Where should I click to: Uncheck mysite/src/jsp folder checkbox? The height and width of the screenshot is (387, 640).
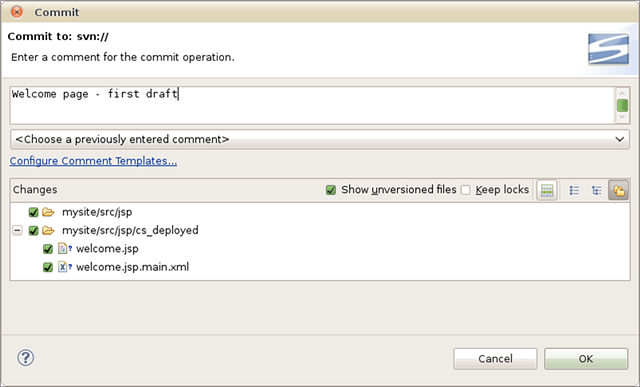tap(33, 212)
